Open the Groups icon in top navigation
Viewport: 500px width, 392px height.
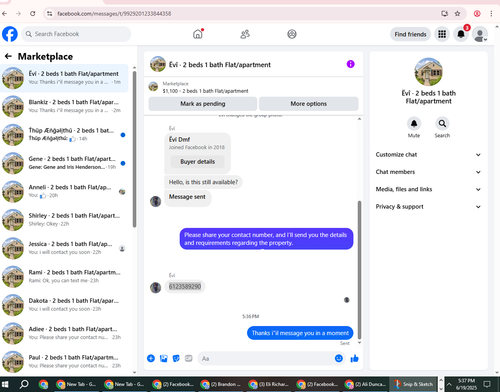point(292,34)
